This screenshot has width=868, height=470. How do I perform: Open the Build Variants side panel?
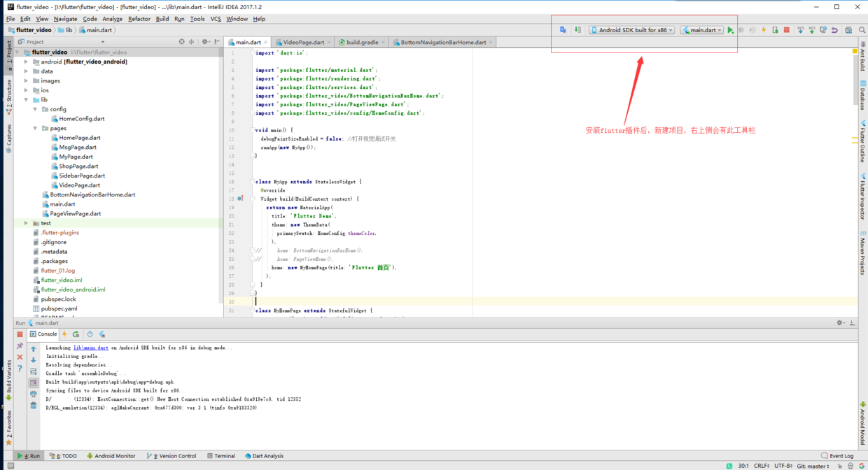pos(9,380)
